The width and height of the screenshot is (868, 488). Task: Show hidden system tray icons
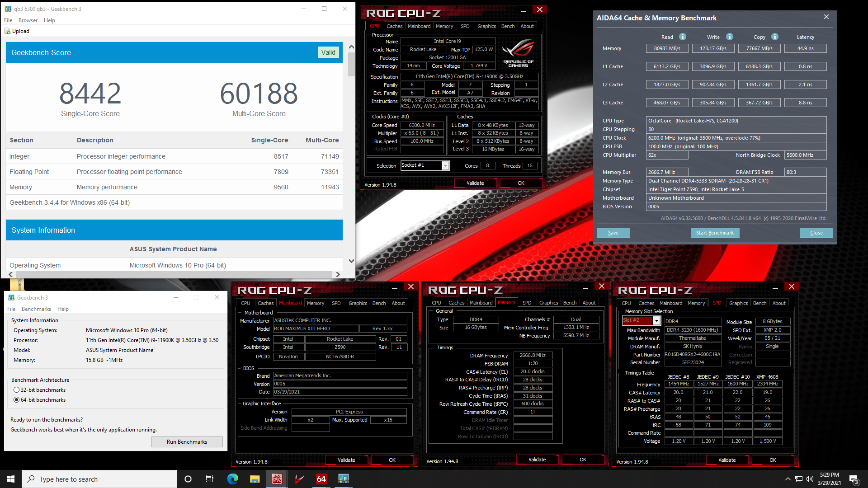[x=788, y=479]
